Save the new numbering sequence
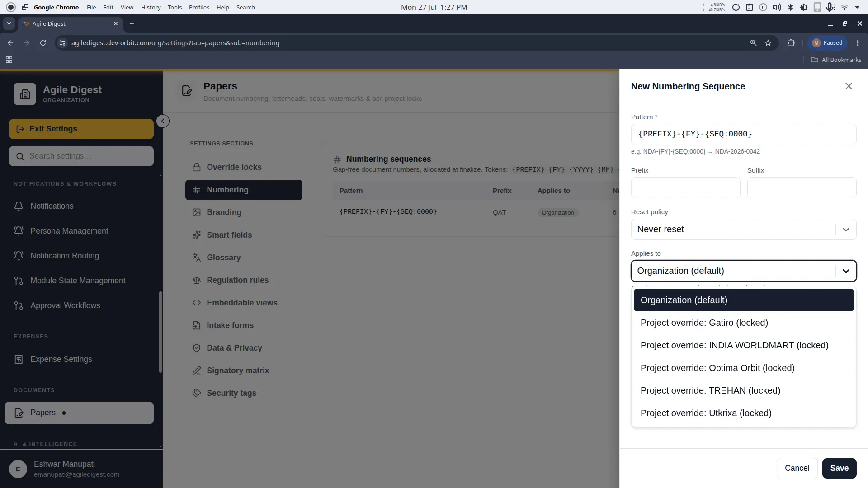The image size is (868, 488). tap(839, 468)
